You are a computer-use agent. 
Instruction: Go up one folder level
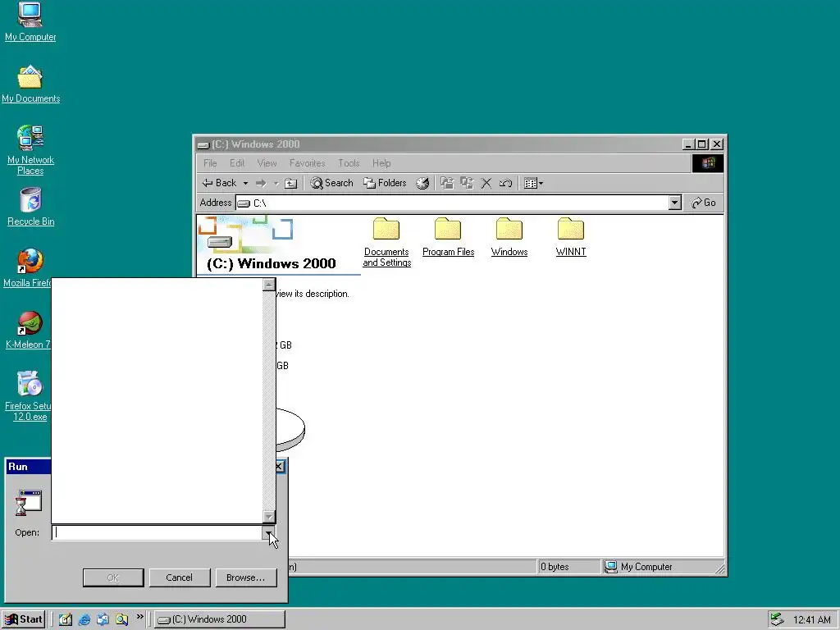tap(290, 183)
